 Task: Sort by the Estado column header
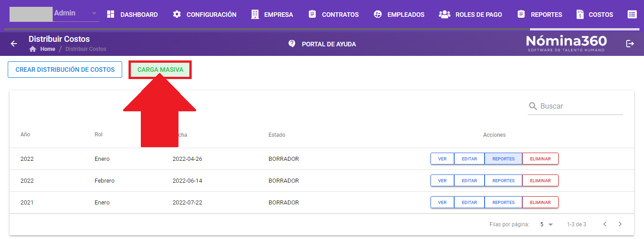click(x=277, y=135)
